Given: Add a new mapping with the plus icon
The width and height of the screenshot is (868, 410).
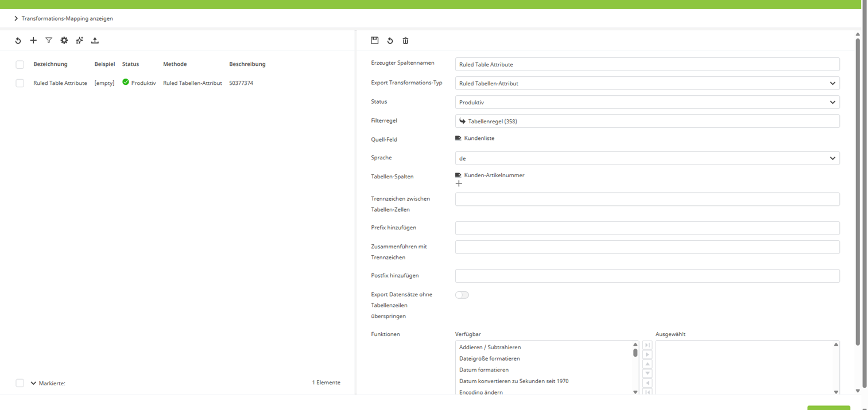Looking at the screenshot, I should (x=33, y=40).
